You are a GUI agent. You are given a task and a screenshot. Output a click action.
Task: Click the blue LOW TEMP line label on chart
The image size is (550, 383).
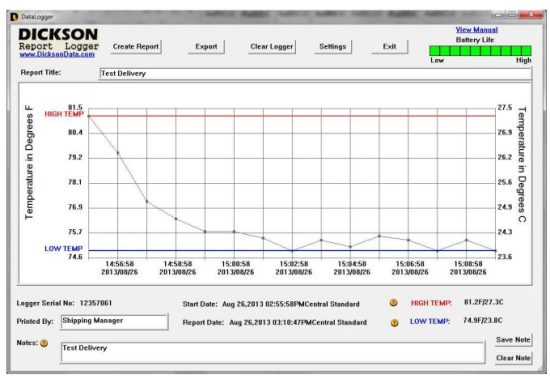63,249
